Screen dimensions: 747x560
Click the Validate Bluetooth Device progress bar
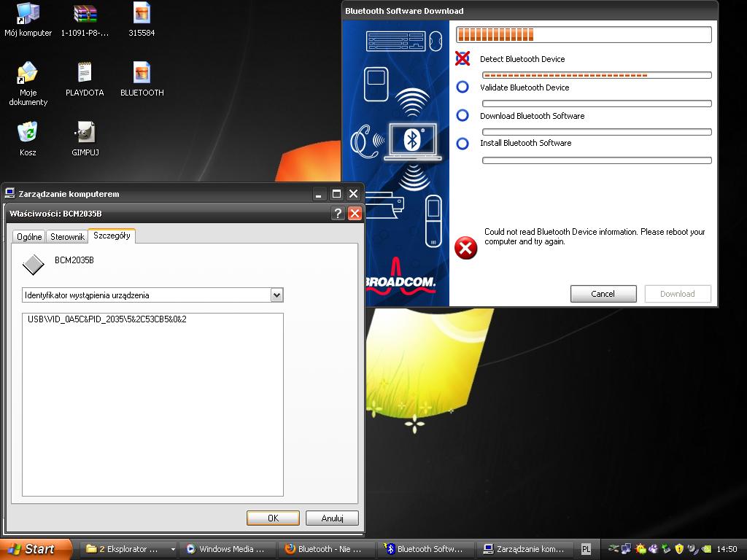pos(597,104)
